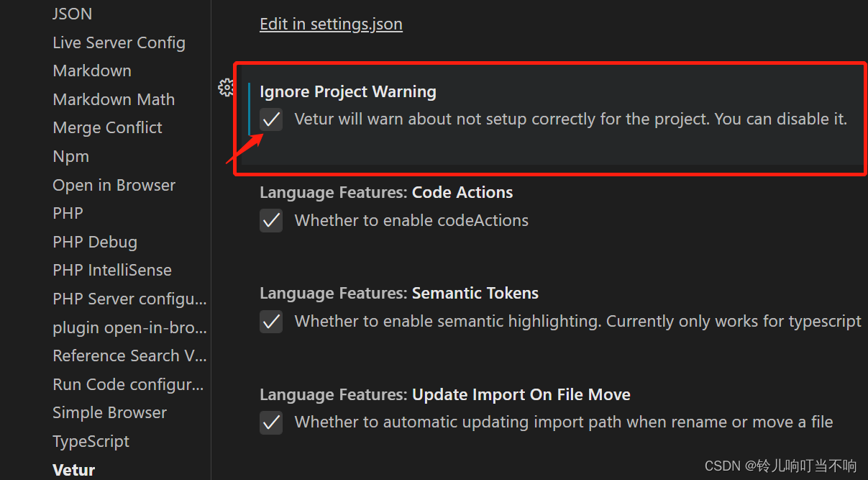Select PHP Debug settings
The image size is (868, 480).
click(x=95, y=242)
